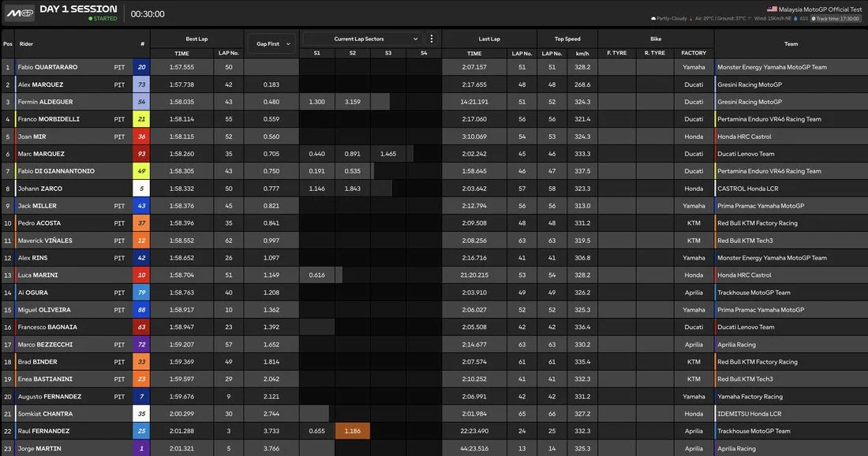Expand the Current Lap Sectors dropdown
The image size is (868, 456).
coord(362,39)
